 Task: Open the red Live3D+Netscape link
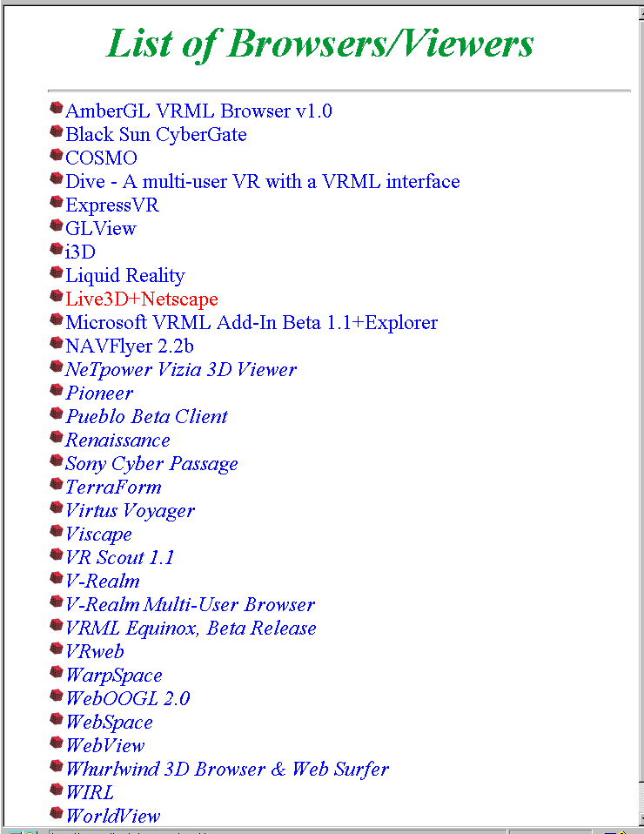click(142, 299)
